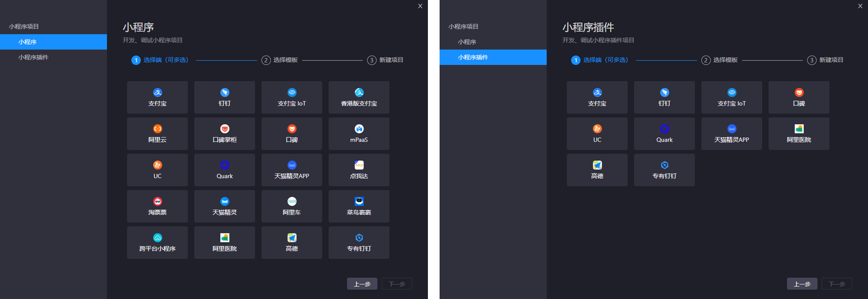Click step 选择模板 in the 小程序插件 dialog
This screenshot has width=868, height=299.
coord(719,60)
